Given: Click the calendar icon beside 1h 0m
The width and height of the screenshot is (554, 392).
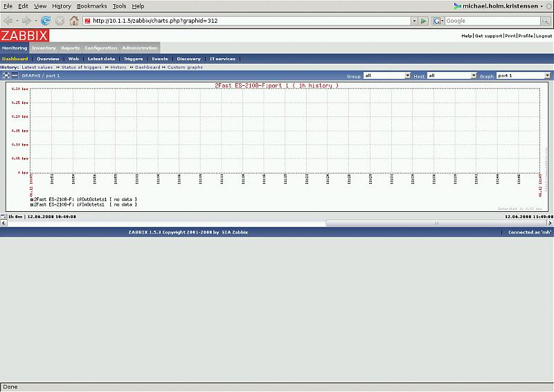Looking at the screenshot, I should coord(3,216).
